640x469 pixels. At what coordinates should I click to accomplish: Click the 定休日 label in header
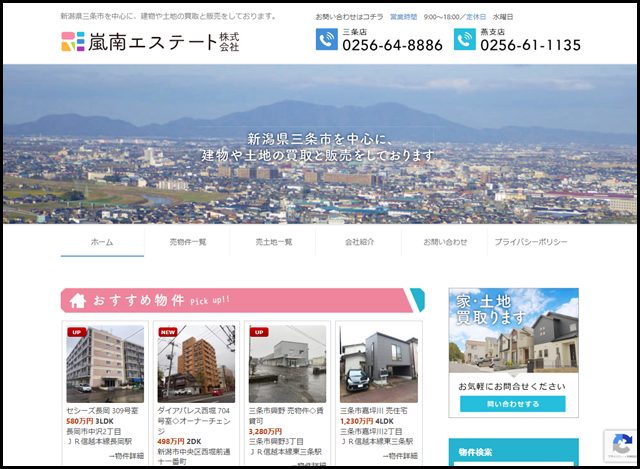(x=476, y=17)
